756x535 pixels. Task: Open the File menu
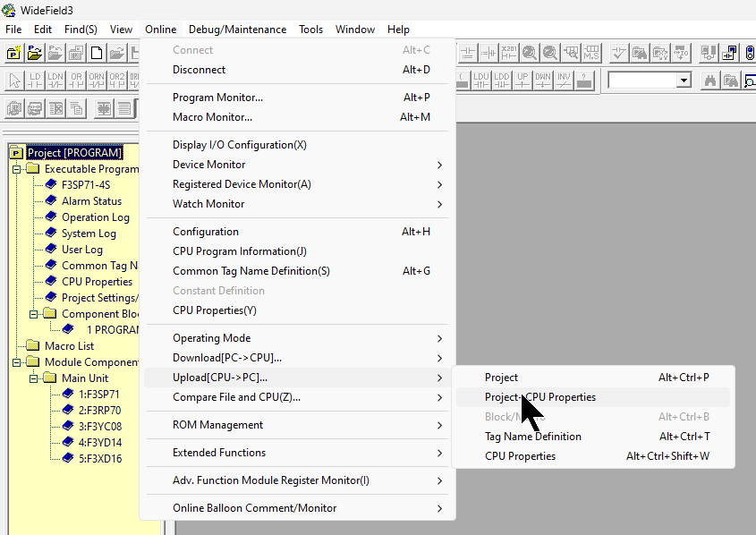(x=13, y=30)
